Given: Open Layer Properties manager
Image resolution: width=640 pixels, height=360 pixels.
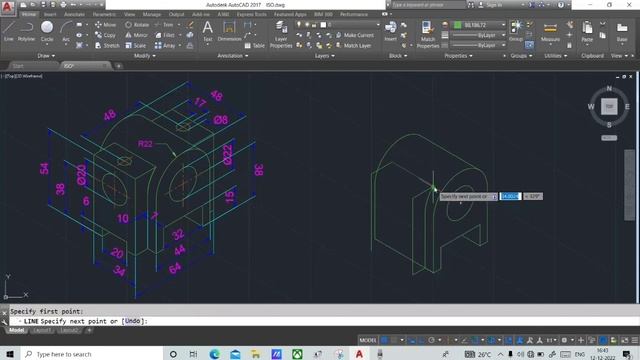Looking at the screenshot, I should [x=281, y=34].
